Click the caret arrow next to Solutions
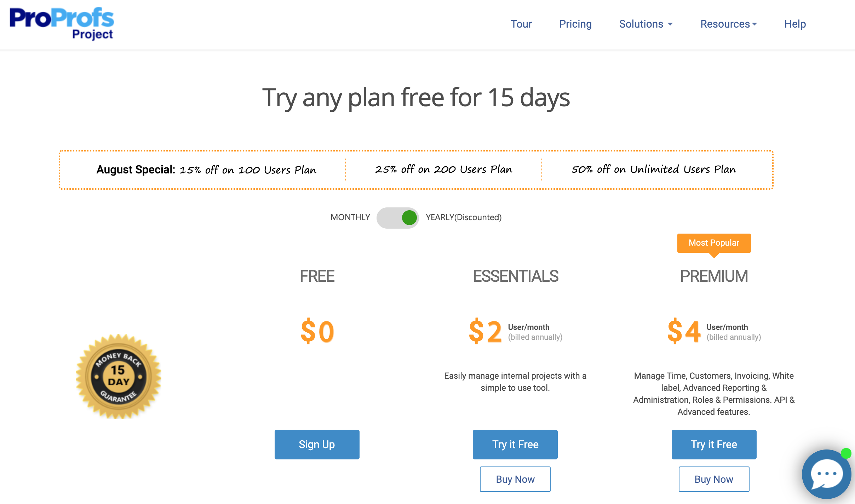This screenshot has height=504, width=855. click(x=670, y=24)
